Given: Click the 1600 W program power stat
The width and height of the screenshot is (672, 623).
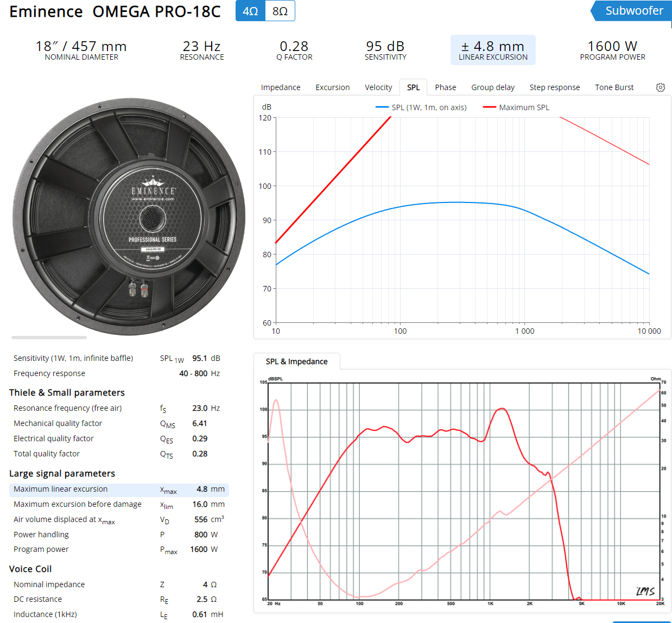Looking at the screenshot, I should point(612,50).
